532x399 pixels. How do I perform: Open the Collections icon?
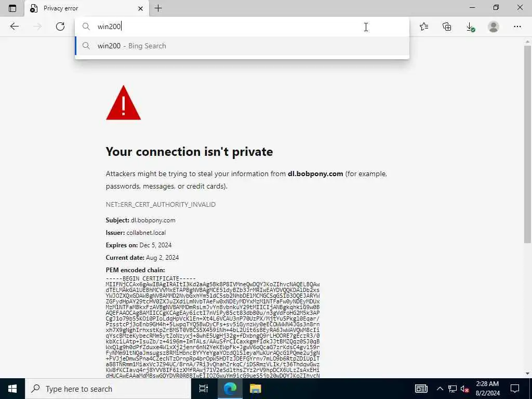click(x=447, y=26)
